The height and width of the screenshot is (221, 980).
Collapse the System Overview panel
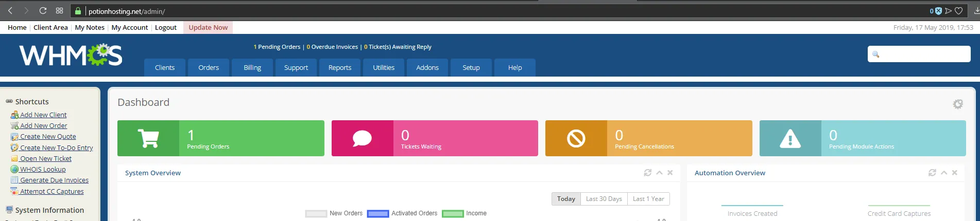coord(659,173)
